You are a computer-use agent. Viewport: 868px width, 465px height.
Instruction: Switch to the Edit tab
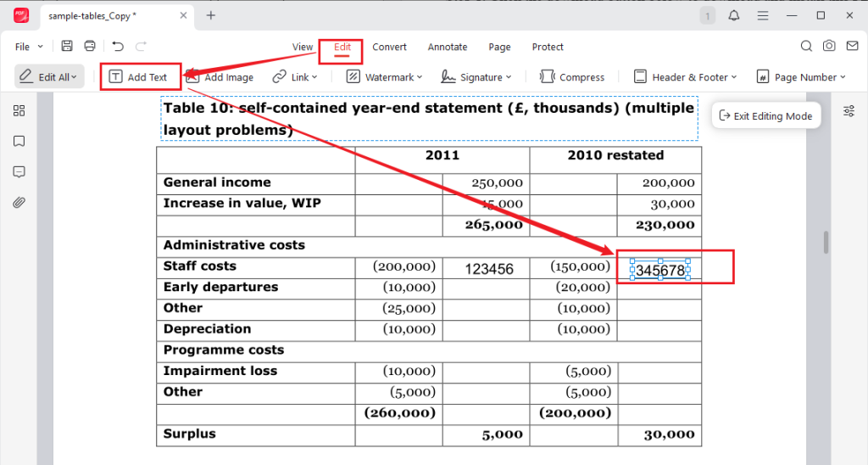click(342, 48)
